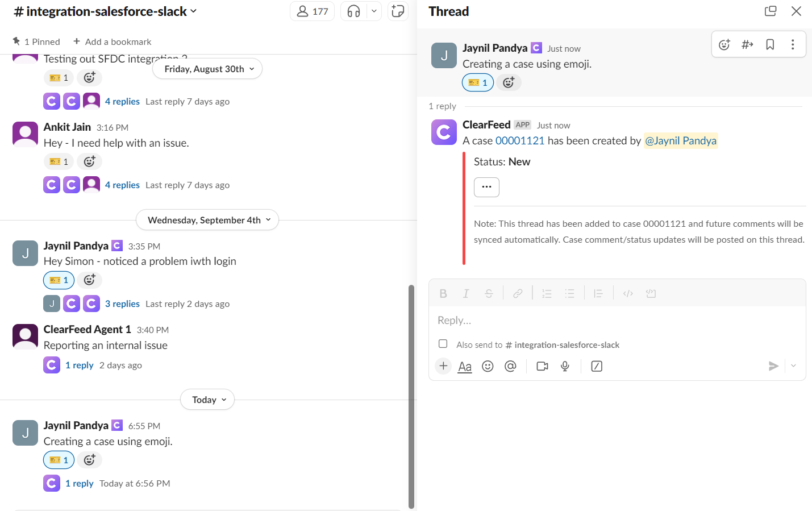
Task: Check Also send to #integration-salesforce-slack
Action: click(x=443, y=344)
